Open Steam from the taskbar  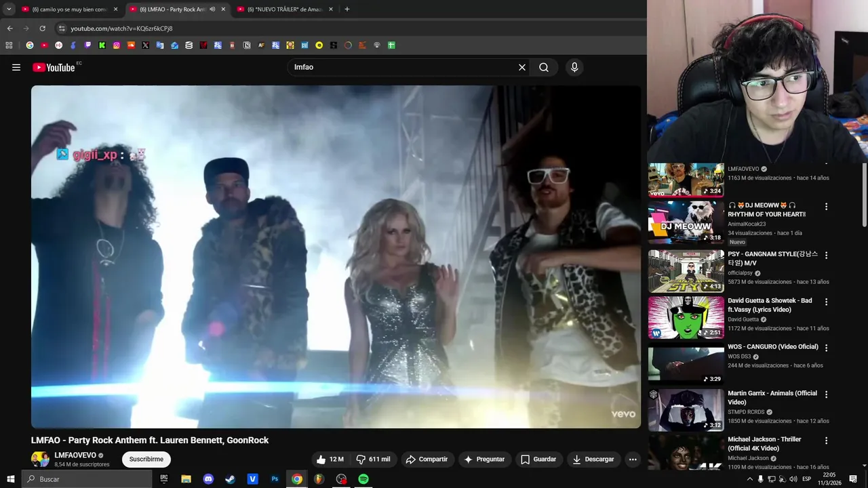tap(231, 479)
